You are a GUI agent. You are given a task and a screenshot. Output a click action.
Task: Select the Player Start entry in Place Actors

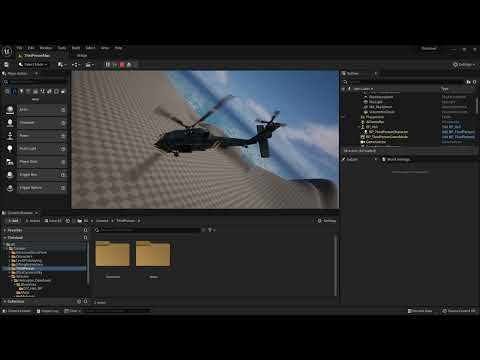pyautogui.click(x=35, y=162)
